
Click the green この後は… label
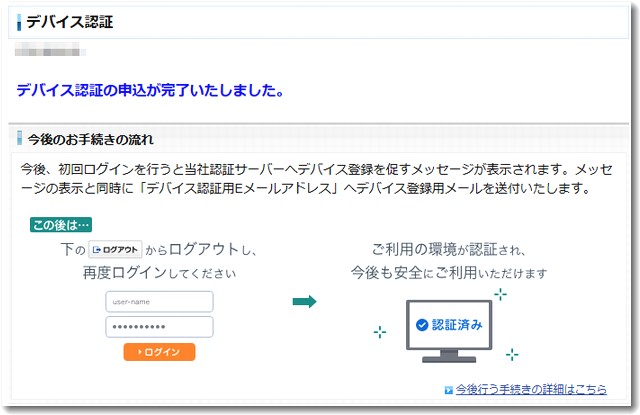pyautogui.click(x=61, y=225)
